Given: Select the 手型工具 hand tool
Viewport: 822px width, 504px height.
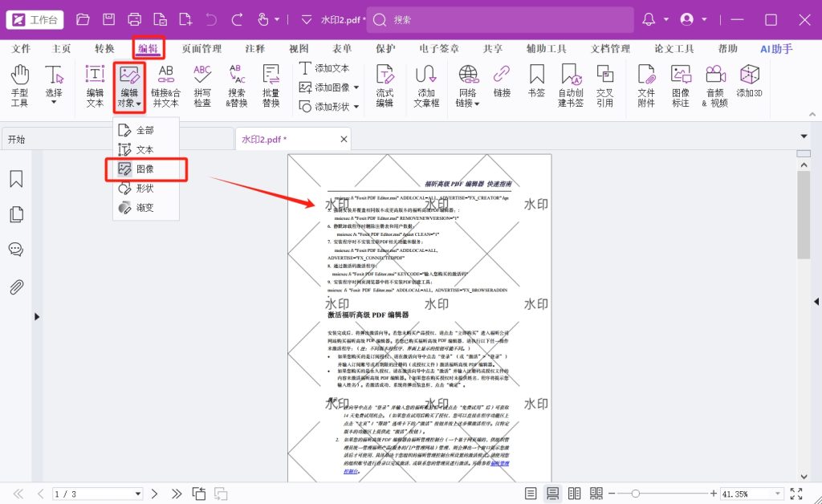Looking at the screenshot, I should tap(19, 85).
